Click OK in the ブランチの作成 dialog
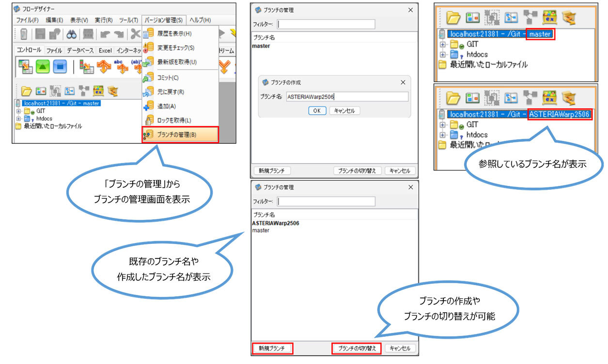608x364 pixels. click(x=317, y=110)
